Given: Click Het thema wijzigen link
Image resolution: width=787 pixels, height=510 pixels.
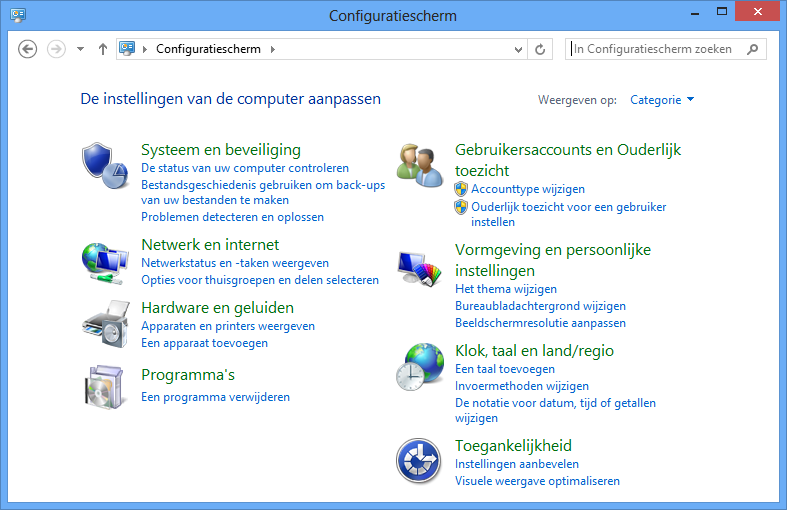Looking at the screenshot, I should tap(505, 289).
